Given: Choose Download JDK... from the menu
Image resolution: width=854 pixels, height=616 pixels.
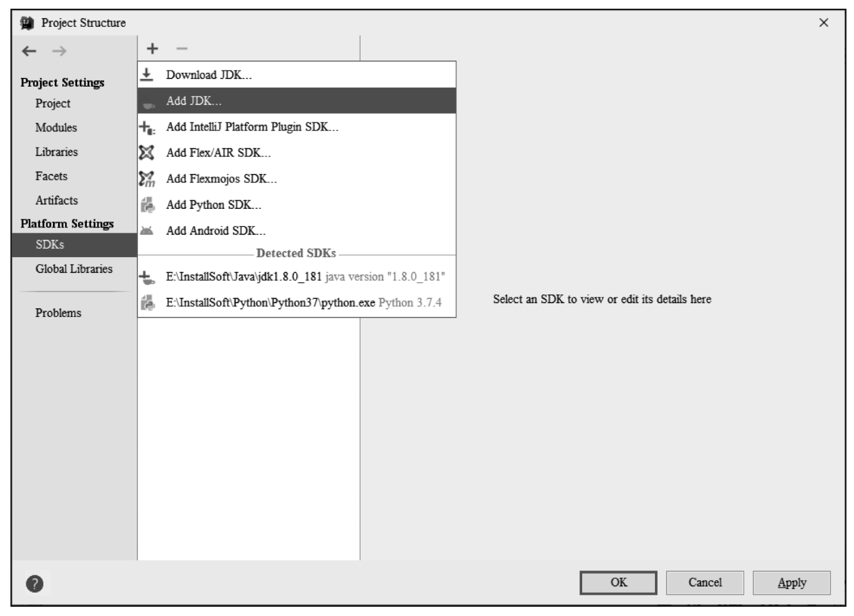Looking at the screenshot, I should (297, 74).
